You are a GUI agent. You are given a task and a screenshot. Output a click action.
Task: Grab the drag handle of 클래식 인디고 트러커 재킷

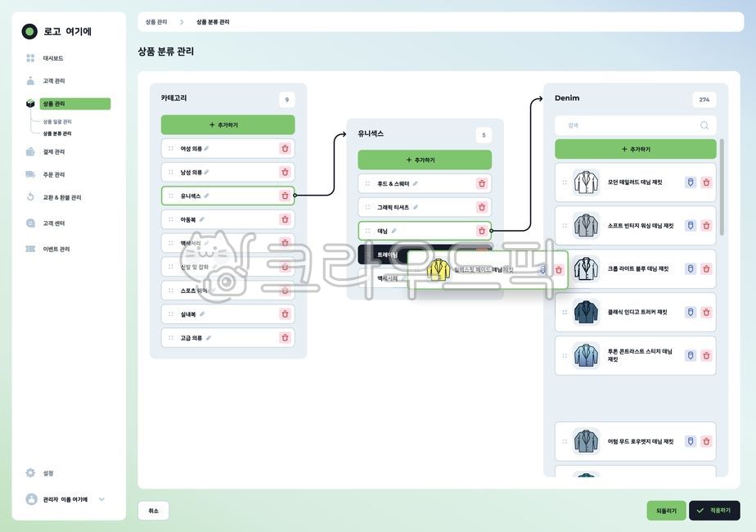click(x=565, y=312)
